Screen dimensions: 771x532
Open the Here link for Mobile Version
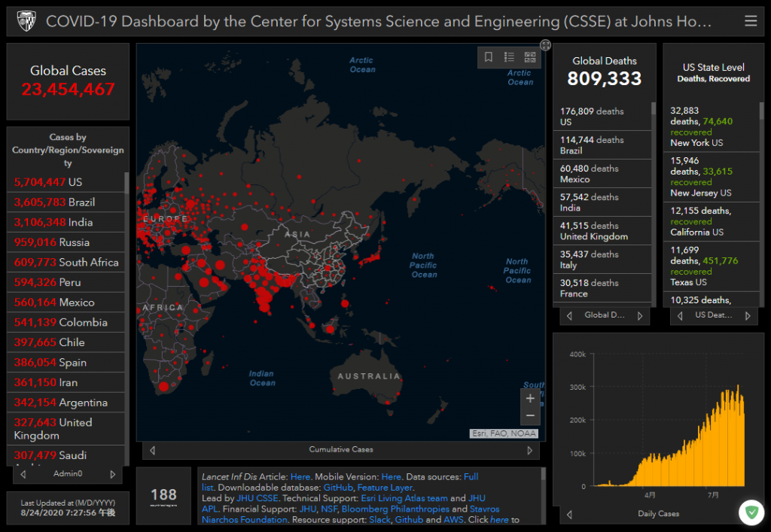[x=391, y=476]
